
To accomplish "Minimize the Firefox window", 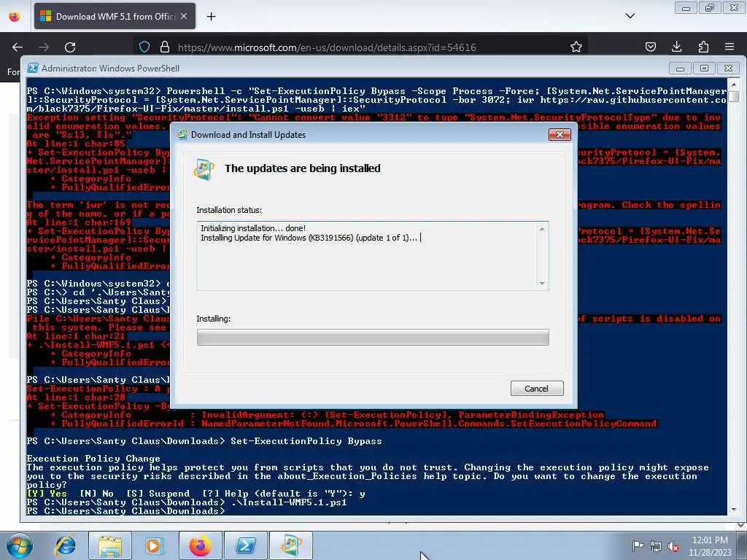I will pyautogui.click(x=686, y=7).
